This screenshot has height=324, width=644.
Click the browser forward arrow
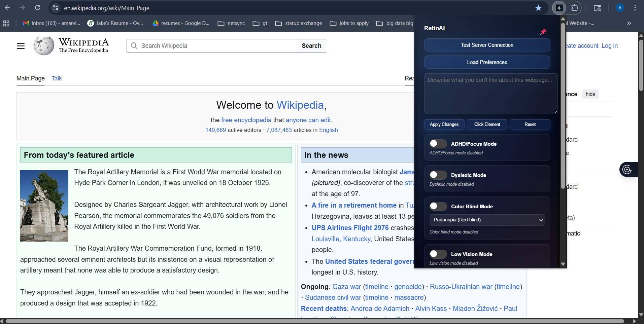(23, 8)
